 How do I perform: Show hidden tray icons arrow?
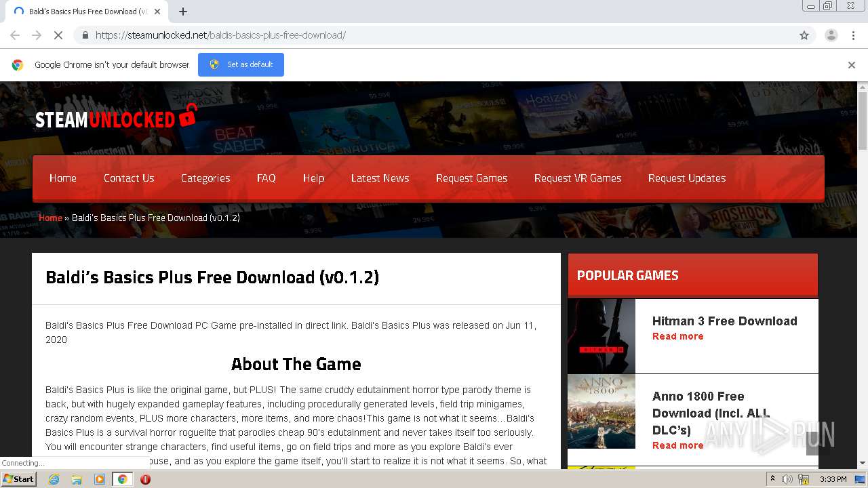point(772,479)
